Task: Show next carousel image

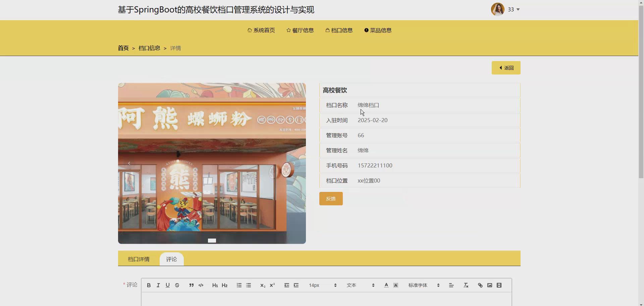Action: [x=294, y=163]
